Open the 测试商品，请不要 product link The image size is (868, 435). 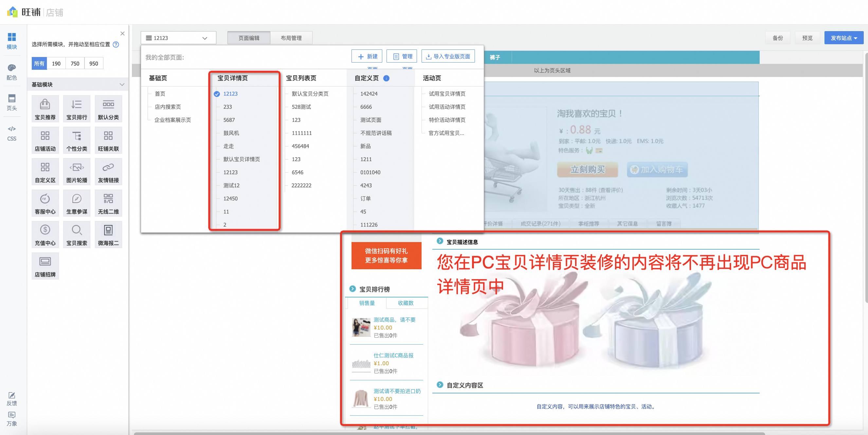click(394, 320)
